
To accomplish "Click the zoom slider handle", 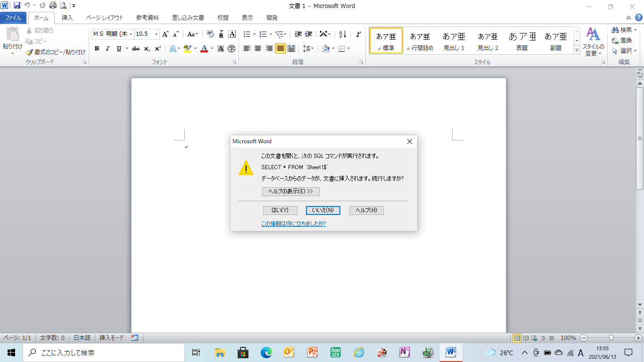I will coord(611,338).
